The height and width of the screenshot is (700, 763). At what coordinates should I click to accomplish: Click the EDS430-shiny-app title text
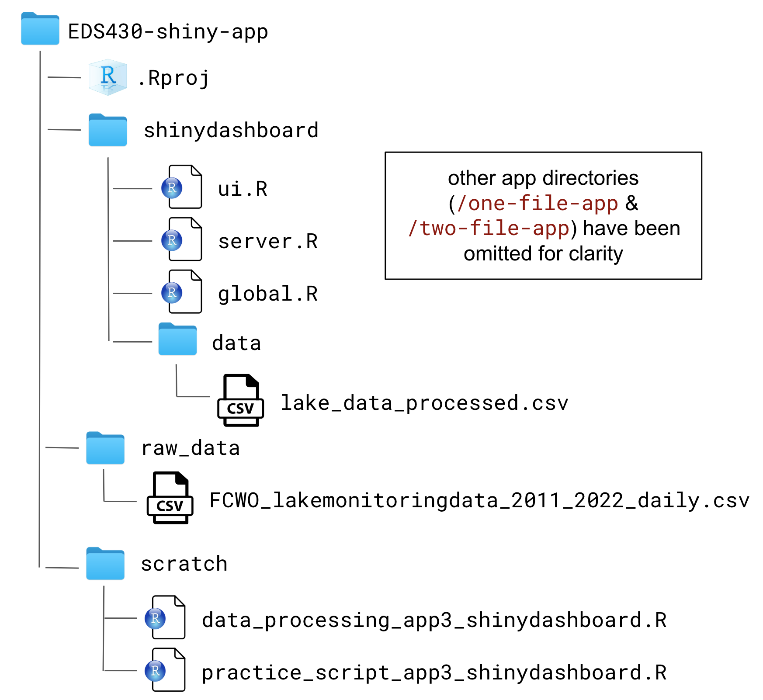pyautogui.click(x=168, y=31)
